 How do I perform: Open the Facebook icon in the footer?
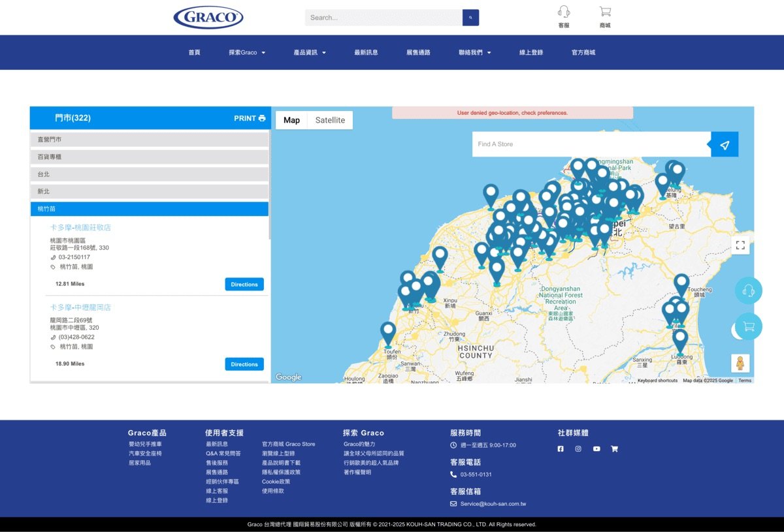point(560,448)
